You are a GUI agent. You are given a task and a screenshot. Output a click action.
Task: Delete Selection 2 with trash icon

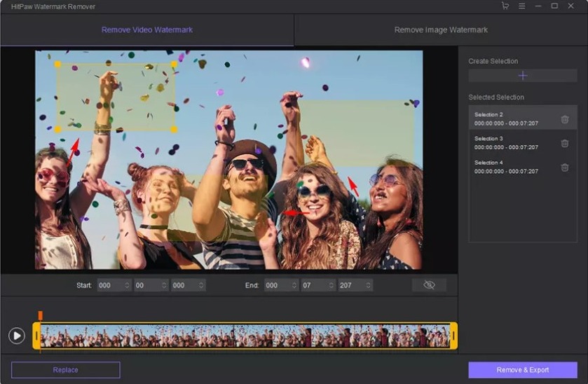(x=565, y=119)
